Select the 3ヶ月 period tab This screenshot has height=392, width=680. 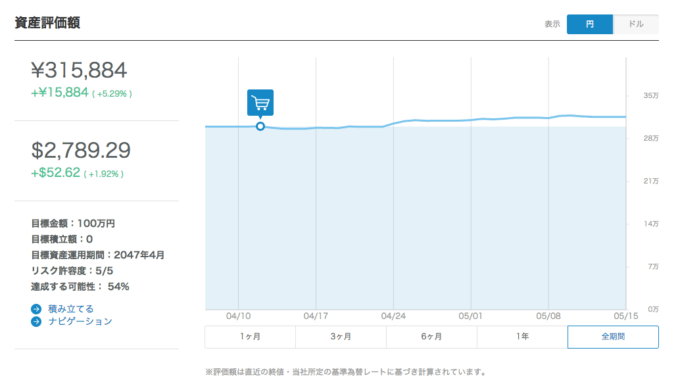(x=341, y=337)
